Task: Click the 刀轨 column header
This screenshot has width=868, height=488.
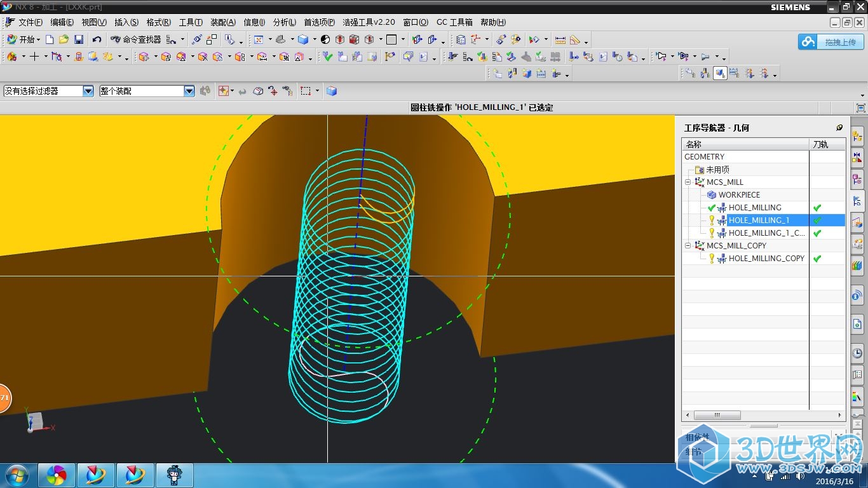Action: (827, 144)
